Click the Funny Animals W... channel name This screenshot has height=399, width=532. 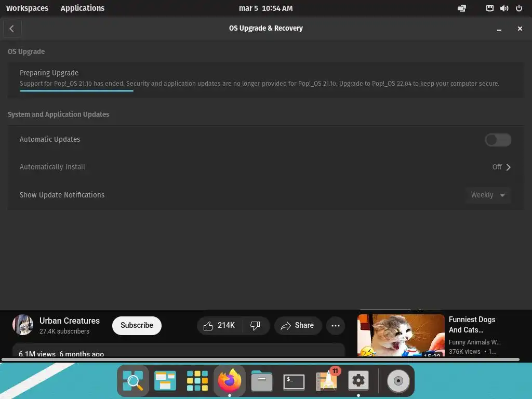474,342
